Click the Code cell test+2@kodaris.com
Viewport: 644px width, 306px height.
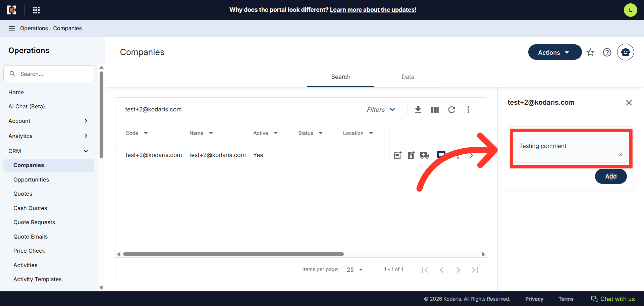click(x=154, y=155)
